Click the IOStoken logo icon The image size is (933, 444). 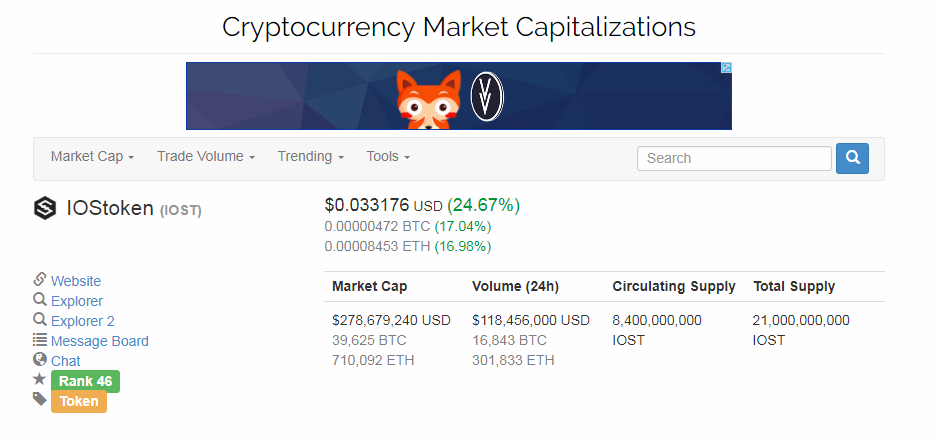click(x=45, y=208)
